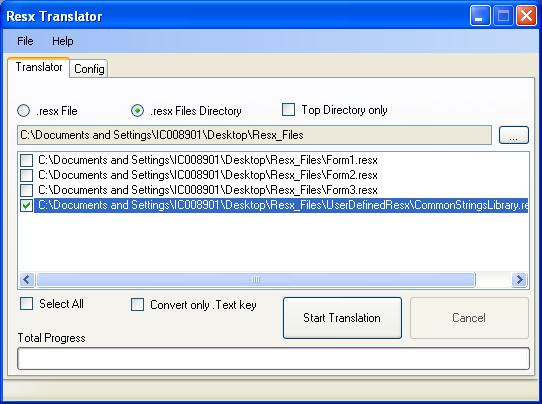
Task: Click the right scroll arrow of file list
Action: tap(520, 280)
